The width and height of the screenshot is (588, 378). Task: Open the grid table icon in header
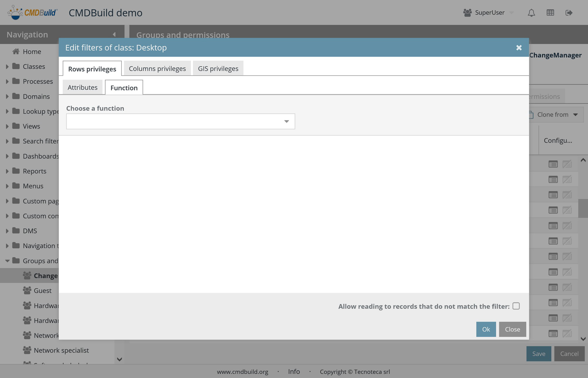550,13
